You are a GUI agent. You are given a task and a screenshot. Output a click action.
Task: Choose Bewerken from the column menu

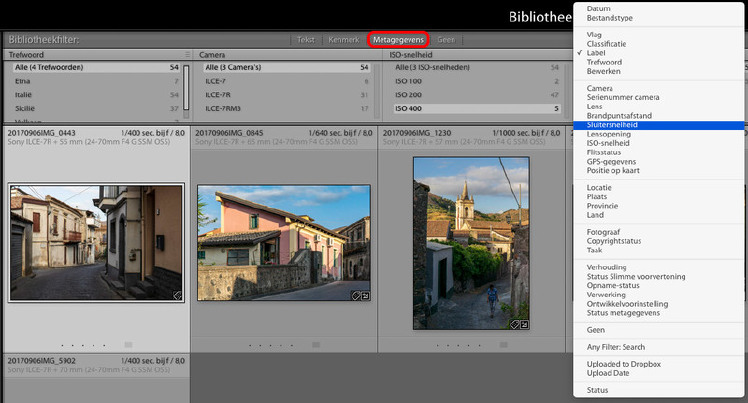click(603, 71)
